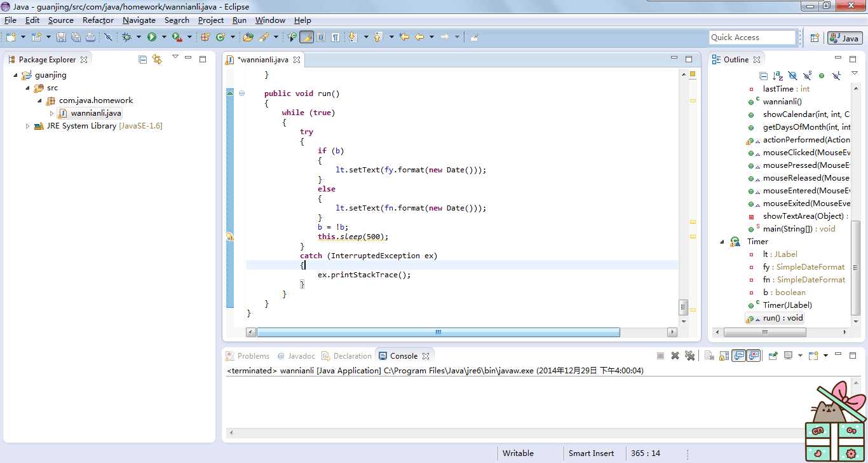The width and height of the screenshot is (868, 463).
Task: Open the Debug button dropdown arrow
Action: 139,38
